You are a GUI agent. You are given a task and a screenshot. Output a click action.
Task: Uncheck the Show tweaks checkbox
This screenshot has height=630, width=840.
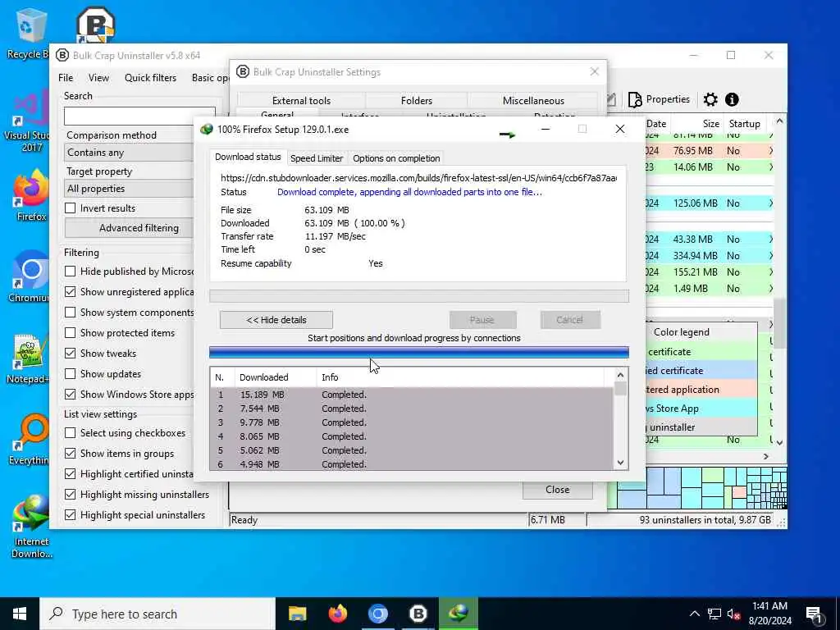tap(71, 353)
